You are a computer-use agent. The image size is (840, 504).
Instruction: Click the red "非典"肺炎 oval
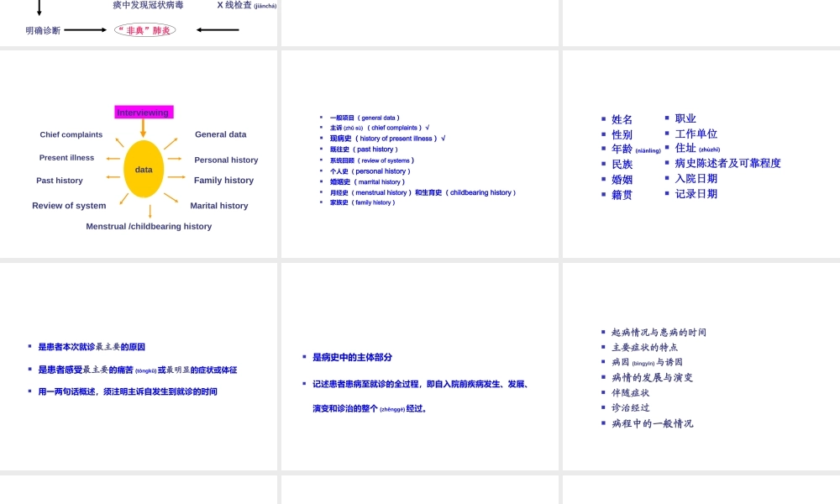click(x=144, y=29)
